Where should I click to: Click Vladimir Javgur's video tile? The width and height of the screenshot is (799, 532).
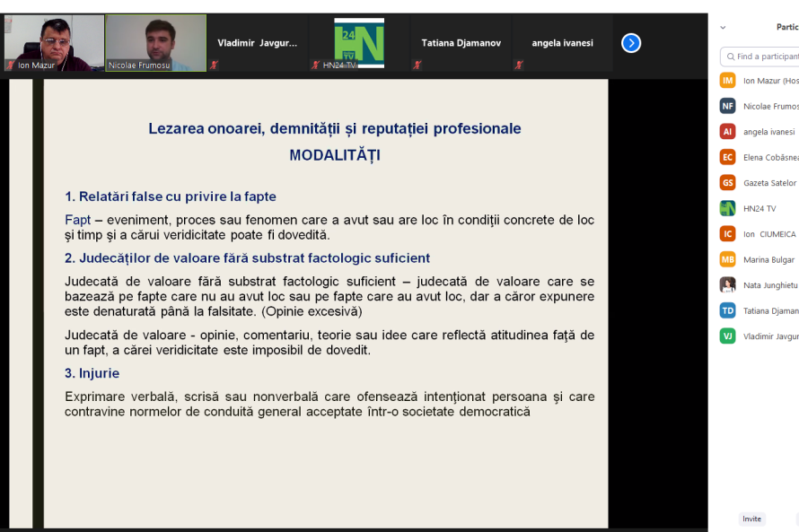click(257, 43)
